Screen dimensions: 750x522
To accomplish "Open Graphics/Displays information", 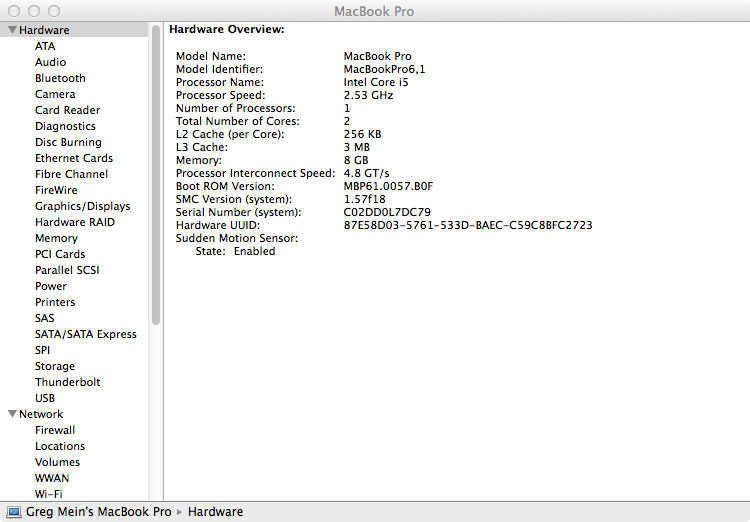I will (82, 206).
